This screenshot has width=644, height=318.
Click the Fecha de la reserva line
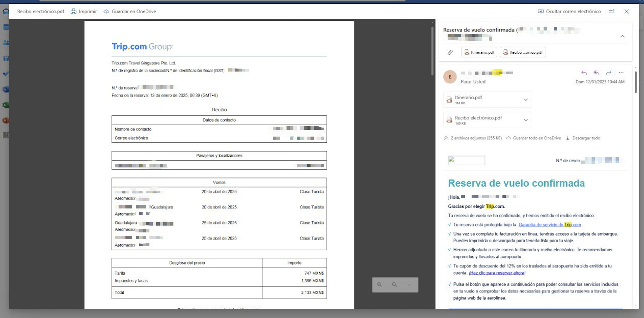click(x=165, y=96)
